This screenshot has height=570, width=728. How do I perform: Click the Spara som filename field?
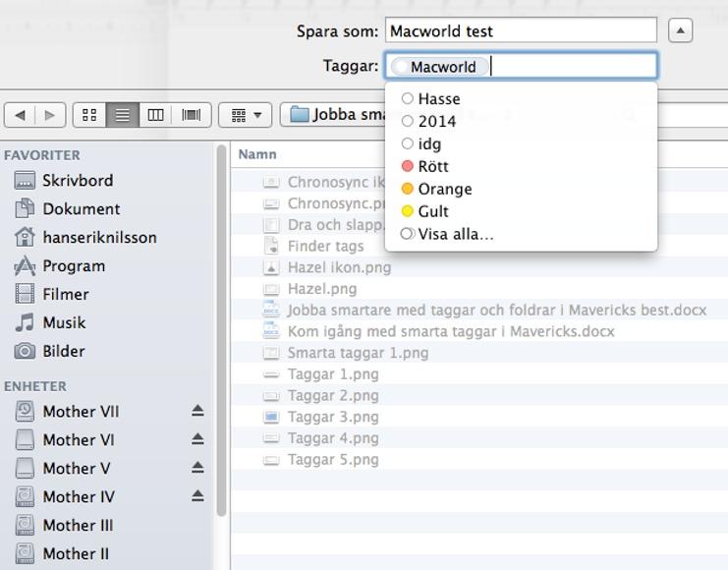click(x=520, y=30)
